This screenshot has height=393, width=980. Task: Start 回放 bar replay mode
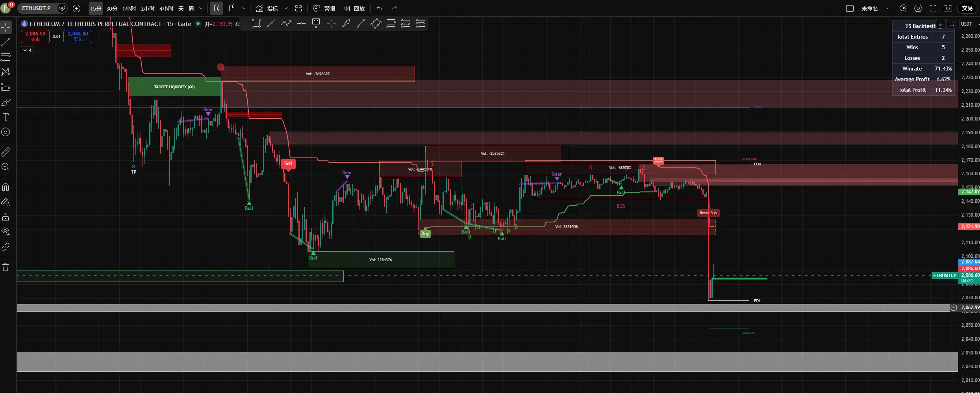pos(354,8)
